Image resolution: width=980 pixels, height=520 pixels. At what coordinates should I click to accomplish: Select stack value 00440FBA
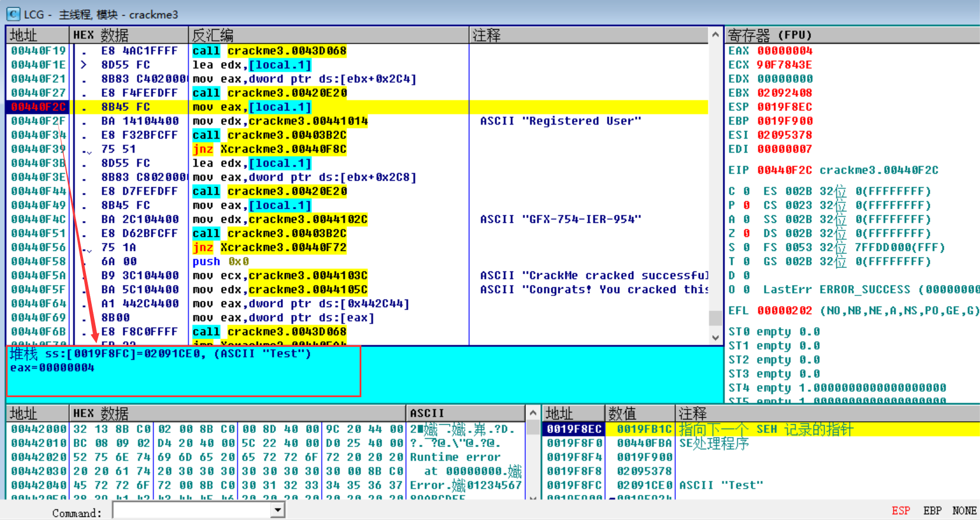pyautogui.click(x=644, y=443)
